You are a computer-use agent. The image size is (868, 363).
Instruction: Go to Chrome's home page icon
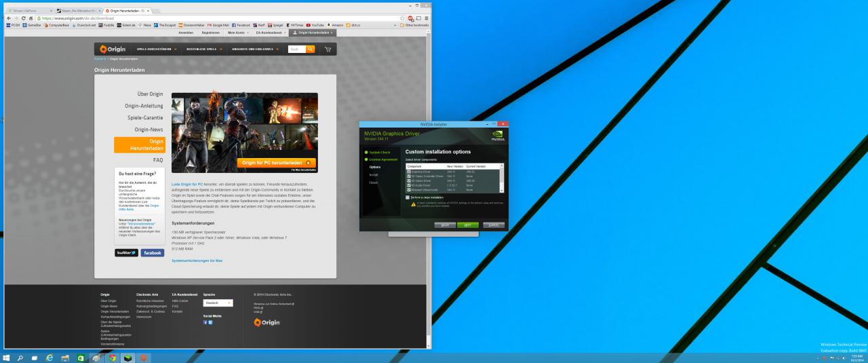coord(31,18)
